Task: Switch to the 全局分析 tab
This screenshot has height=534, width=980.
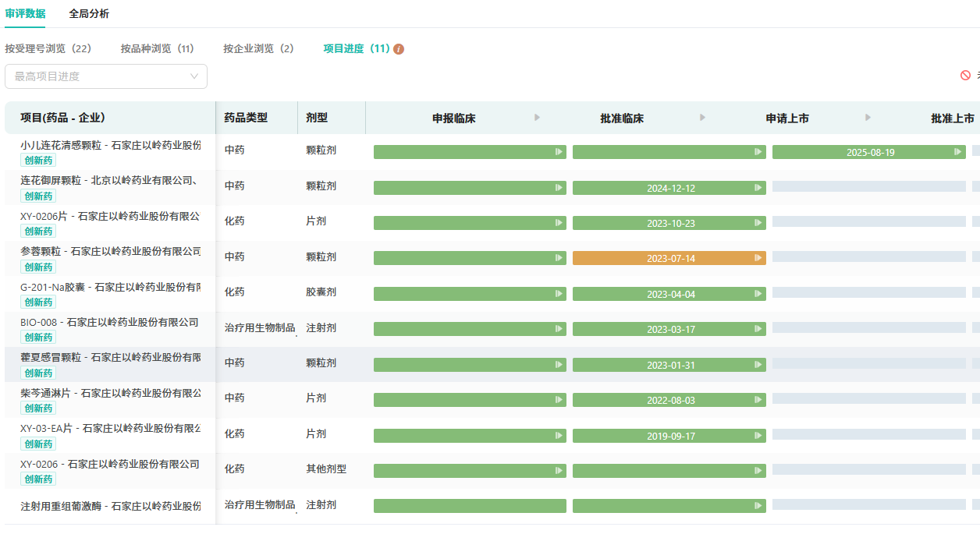Action: pyautogui.click(x=89, y=14)
